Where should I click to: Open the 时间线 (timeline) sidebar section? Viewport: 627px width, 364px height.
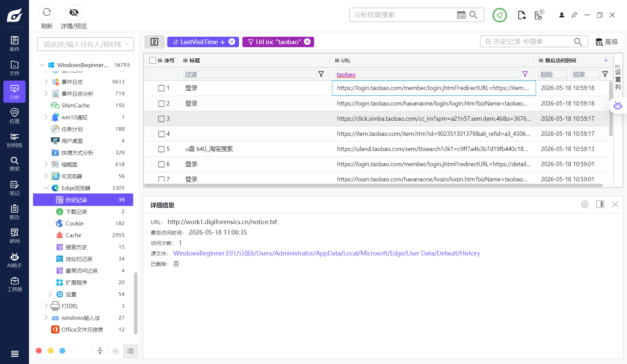point(14,140)
